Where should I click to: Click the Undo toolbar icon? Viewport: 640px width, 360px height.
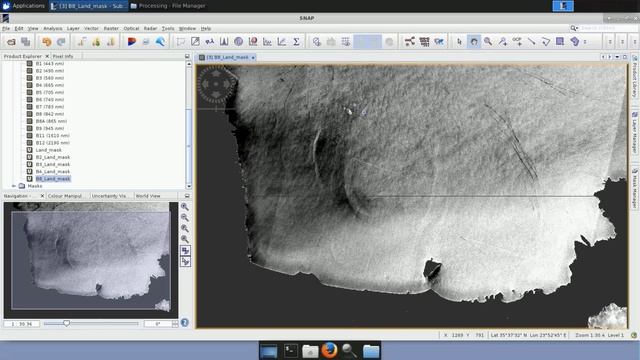[47, 42]
